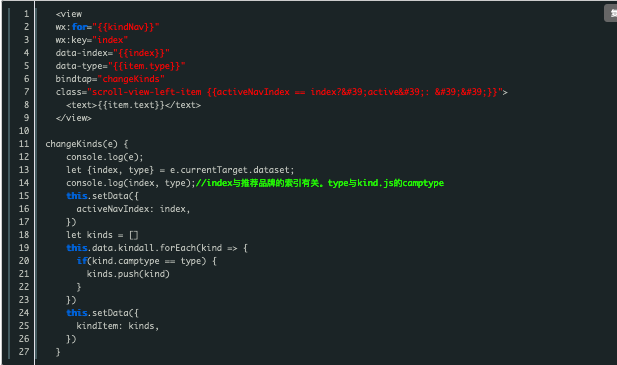The image size is (617, 365).
Task: Click the blue 'for' keyword in wx:for
Action: [79, 27]
